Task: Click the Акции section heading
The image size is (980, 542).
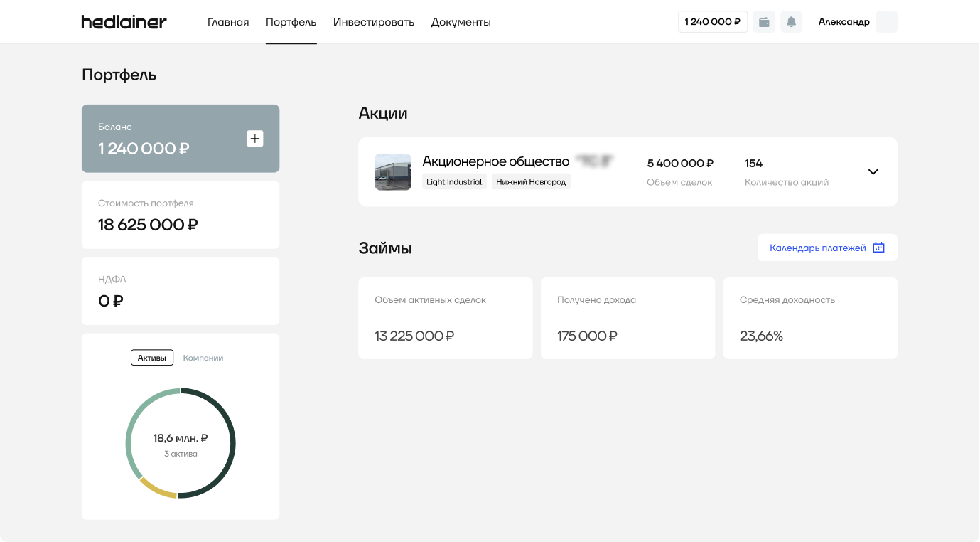Action: pyautogui.click(x=383, y=113)
